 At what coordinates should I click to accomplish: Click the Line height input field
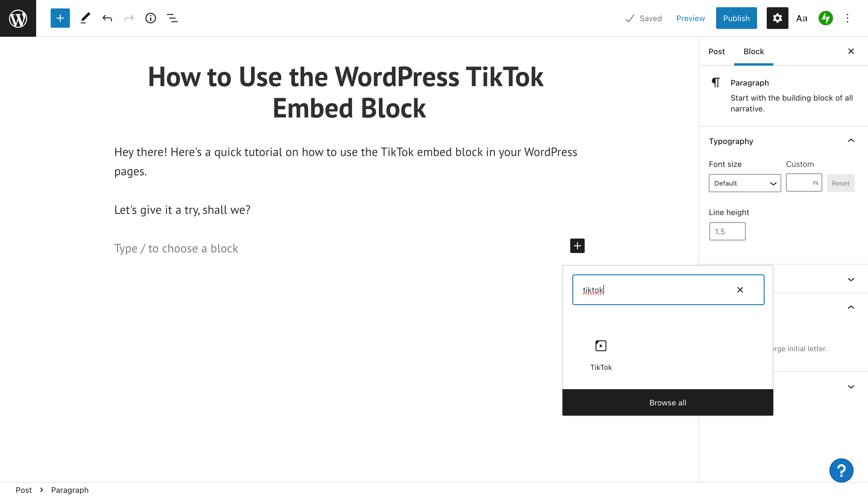tap(727, 231)
